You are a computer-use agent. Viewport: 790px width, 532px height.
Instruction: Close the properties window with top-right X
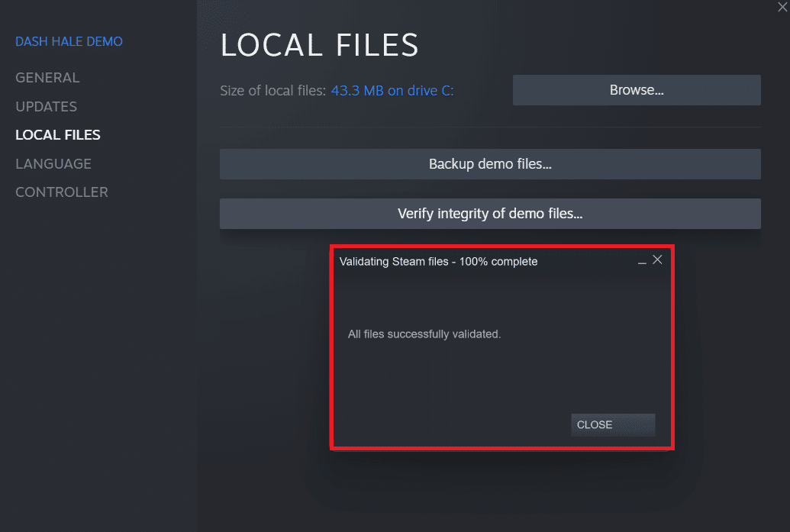pyautogui.click(x=782, y=7)
